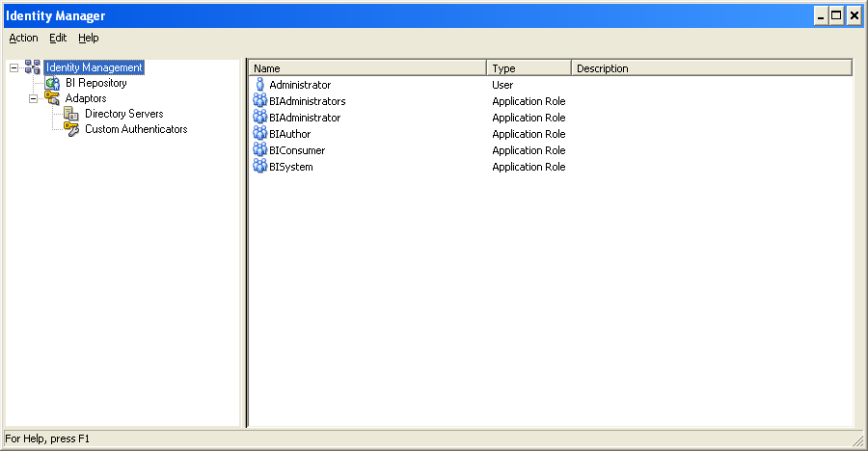Viewport: 868px width, 451px height.
Task: Click the Custom Authenticators key icon
Action: coord(71,129)
